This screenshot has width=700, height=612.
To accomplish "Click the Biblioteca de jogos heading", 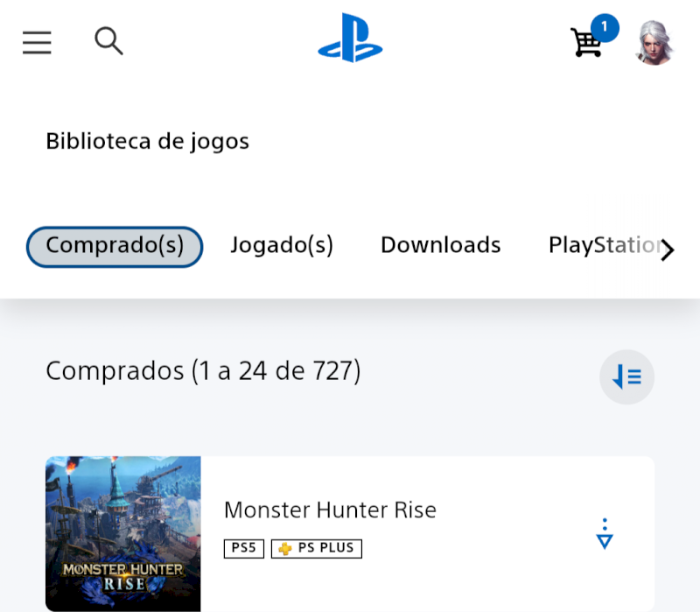I will (x=147, y=141).
